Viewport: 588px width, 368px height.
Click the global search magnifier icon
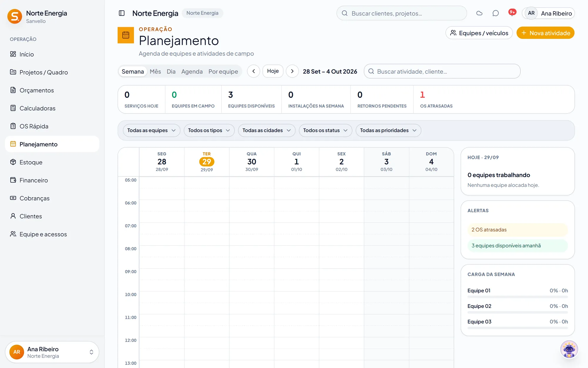coord(345,13)
